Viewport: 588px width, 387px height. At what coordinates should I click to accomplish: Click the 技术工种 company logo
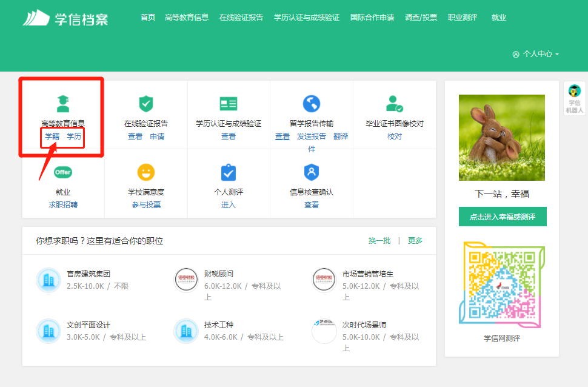186,331
